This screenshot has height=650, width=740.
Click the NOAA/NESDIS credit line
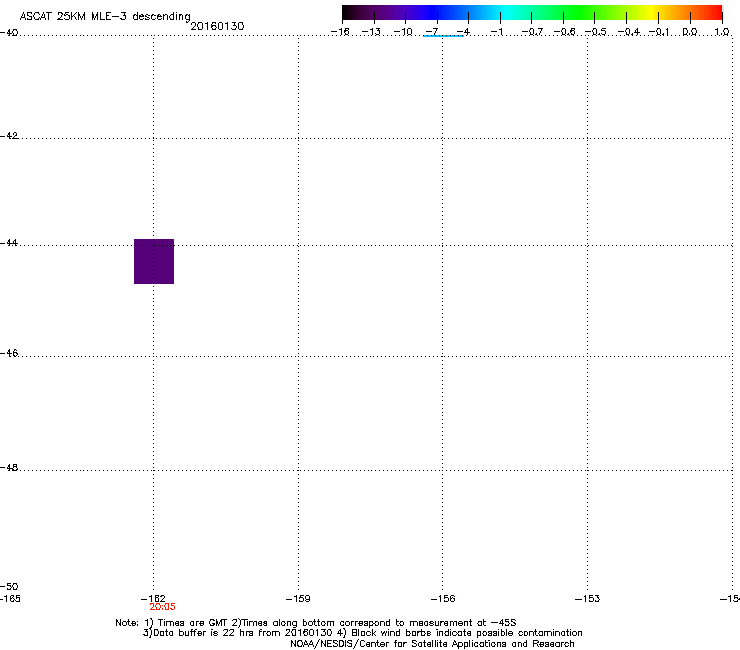click(432, 644)
